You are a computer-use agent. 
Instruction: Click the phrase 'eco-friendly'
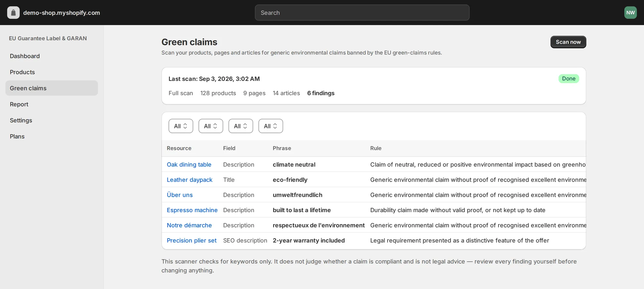click(290, 180)
